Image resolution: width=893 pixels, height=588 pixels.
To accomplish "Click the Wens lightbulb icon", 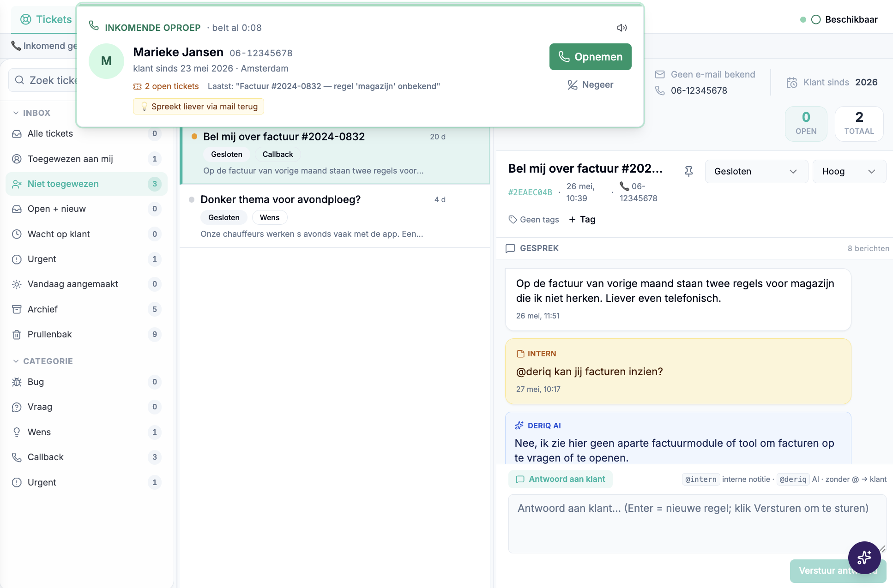I will pyautogui.click(x=17, y=432).
